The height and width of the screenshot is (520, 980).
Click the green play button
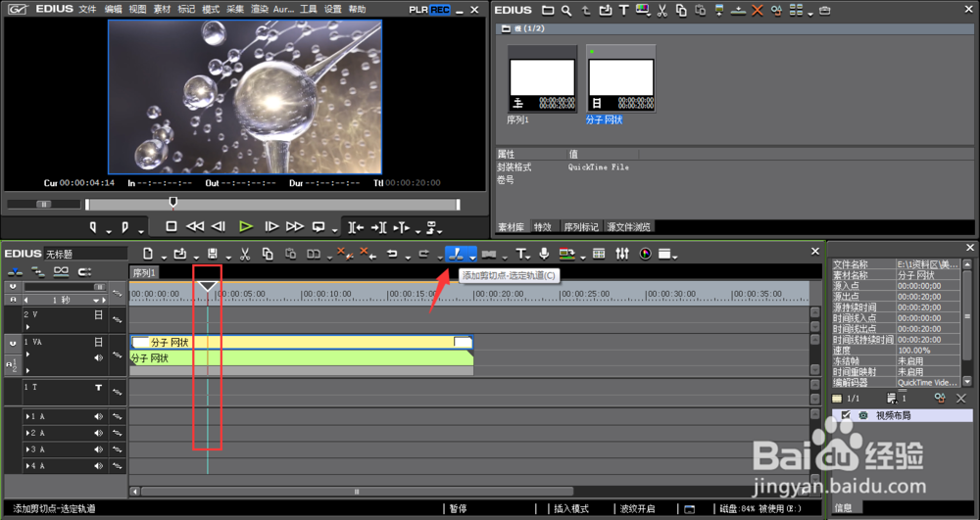pos(246,226)
